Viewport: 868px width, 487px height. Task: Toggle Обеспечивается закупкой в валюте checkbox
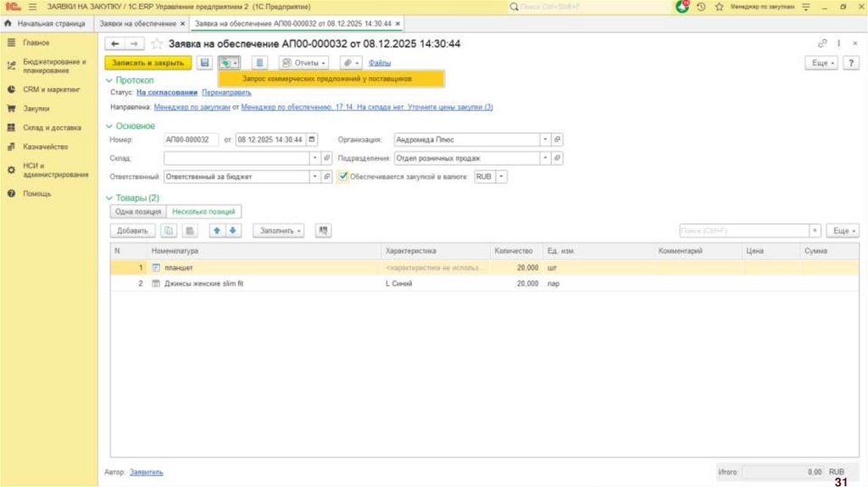coord(343,176)
